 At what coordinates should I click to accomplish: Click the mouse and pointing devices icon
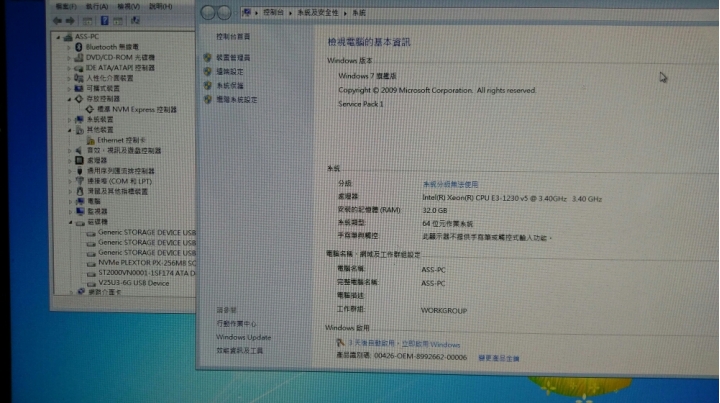[x=80, y=191]
